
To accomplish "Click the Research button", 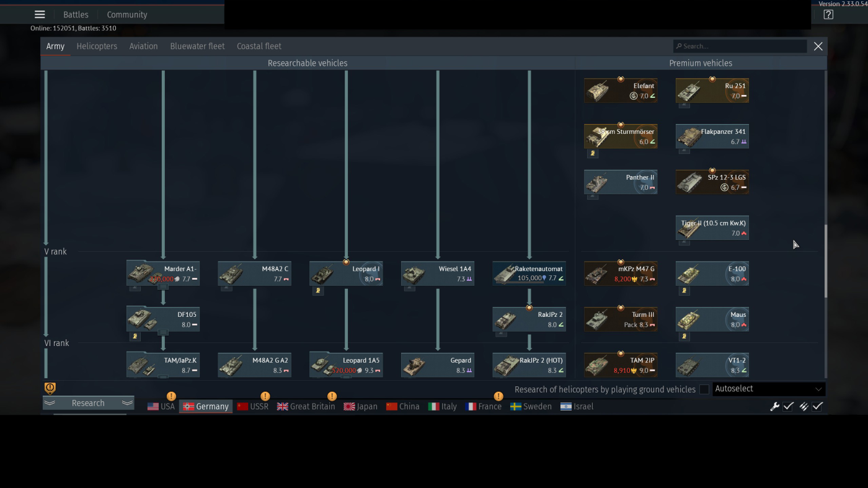I will 88,403.
